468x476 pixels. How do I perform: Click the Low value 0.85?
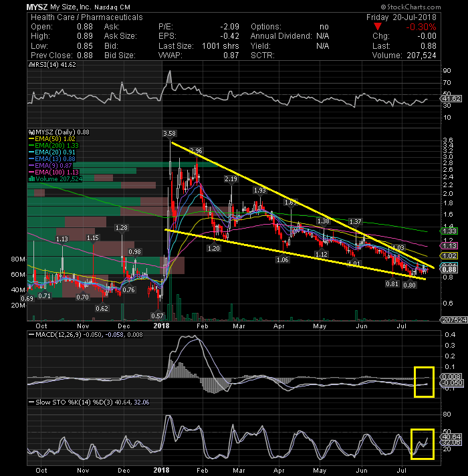(85, 46)
